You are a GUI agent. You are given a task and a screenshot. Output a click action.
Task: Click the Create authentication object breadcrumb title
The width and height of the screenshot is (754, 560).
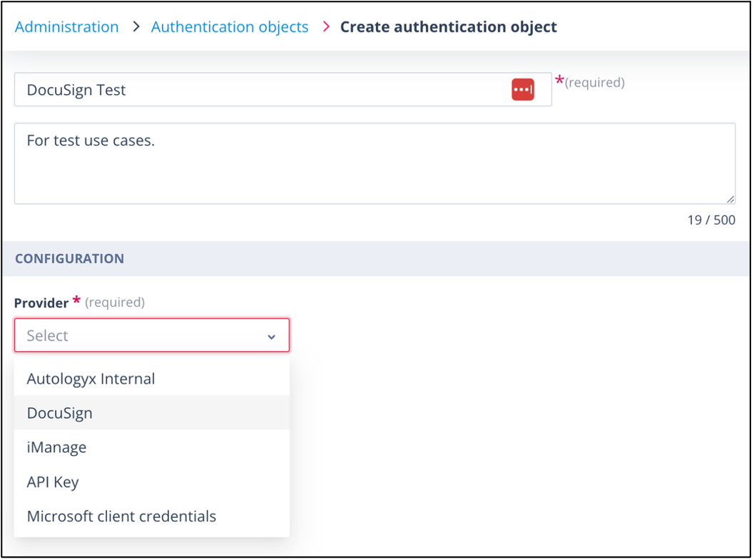pyautogui.click(x=448, y=27)
